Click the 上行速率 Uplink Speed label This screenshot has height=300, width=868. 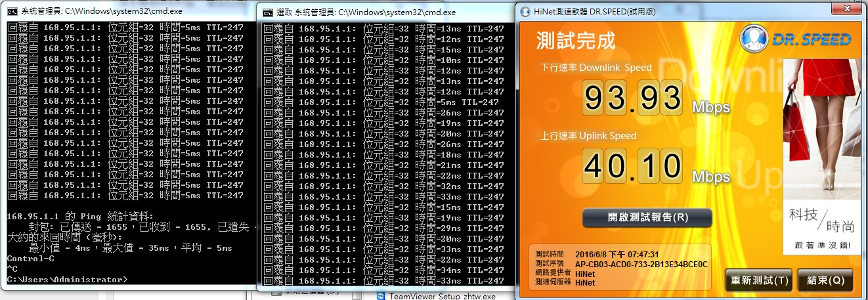coord(589,136)
